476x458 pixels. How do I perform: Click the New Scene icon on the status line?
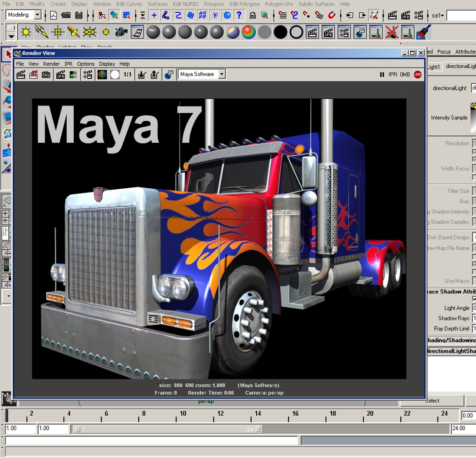click(x=53, y=15)
